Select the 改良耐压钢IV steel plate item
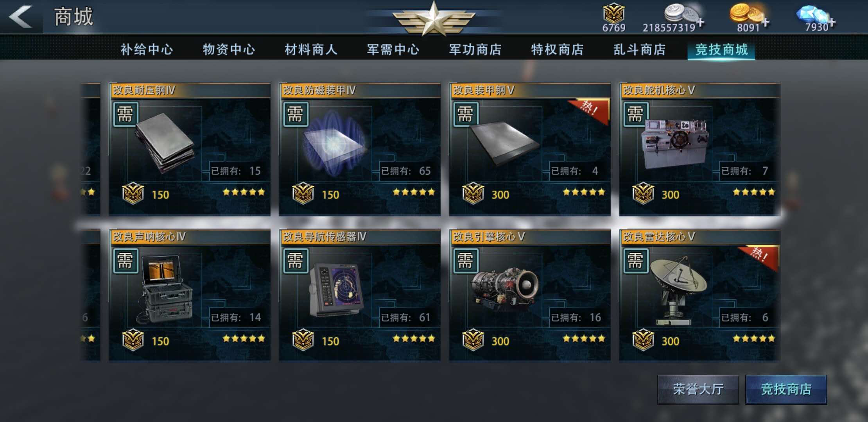 [x=190, y=149]
